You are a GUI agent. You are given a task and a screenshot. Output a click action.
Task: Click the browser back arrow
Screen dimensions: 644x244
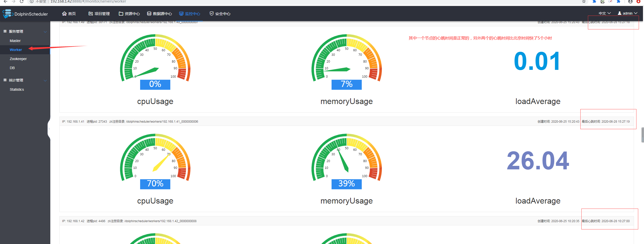coord(6,2)
